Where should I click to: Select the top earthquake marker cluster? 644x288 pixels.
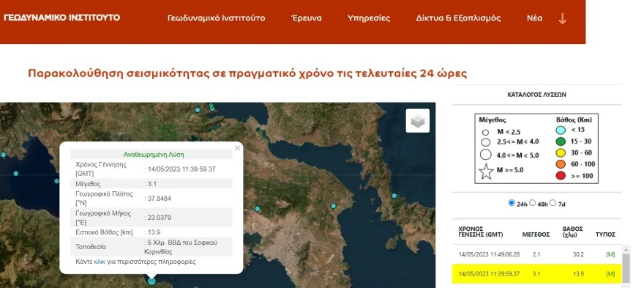pos(211,107)
